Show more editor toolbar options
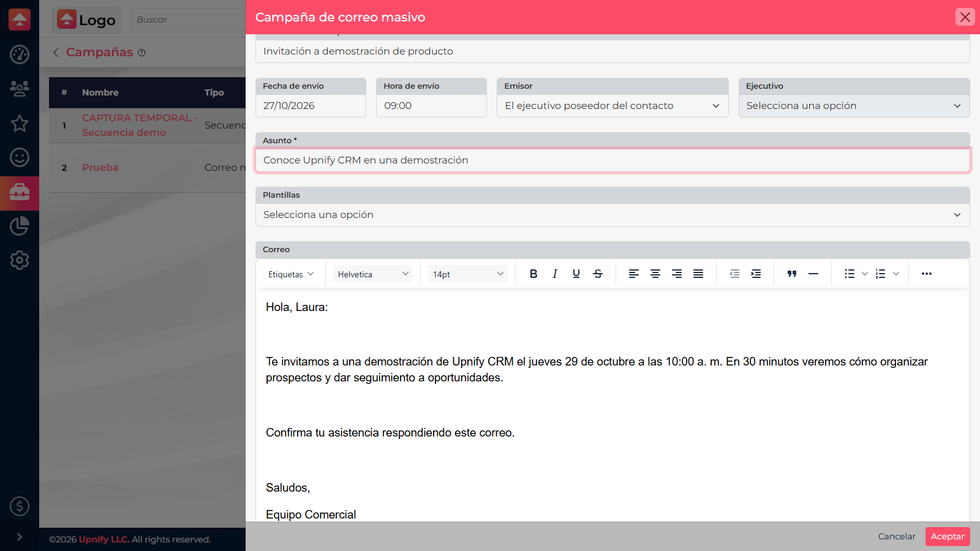The image size is (980, 551). [x=927, y=274]
